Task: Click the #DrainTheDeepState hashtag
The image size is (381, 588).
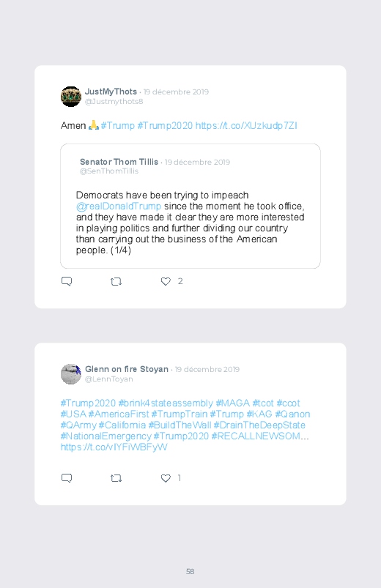Action: point(259,425)
